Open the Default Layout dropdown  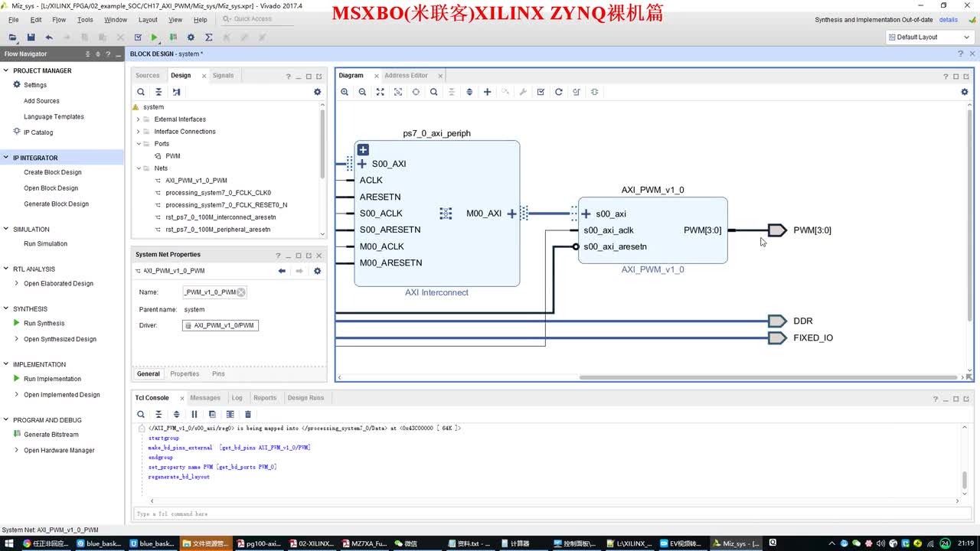pyautogui.click(x=929, y=37)
